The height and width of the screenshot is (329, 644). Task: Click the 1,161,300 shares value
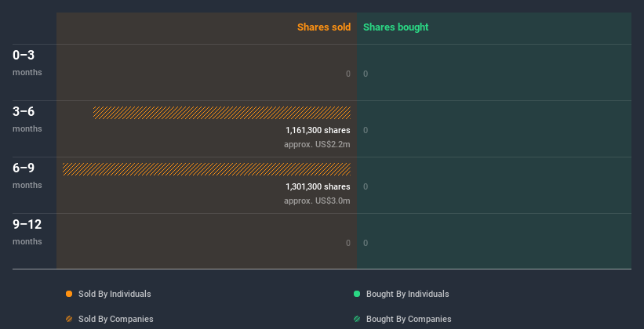click(318, 131)
